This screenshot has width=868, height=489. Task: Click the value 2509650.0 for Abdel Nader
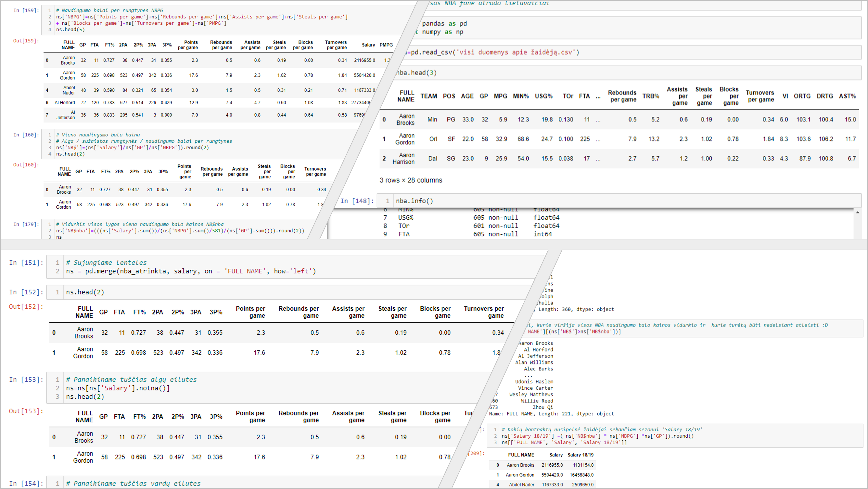583,485
